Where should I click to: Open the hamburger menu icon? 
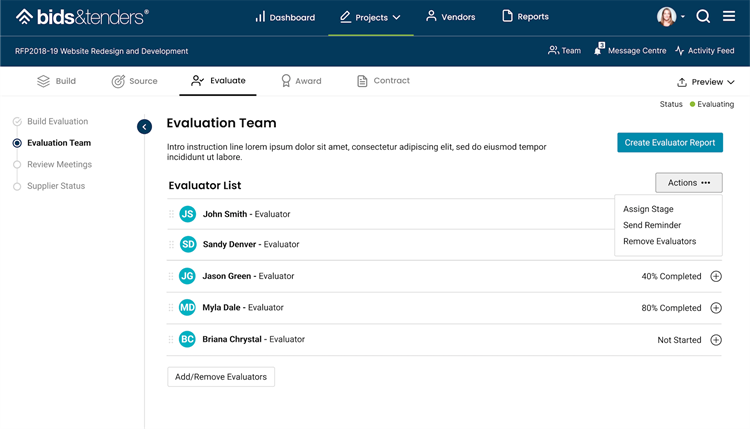(x=729, y=16)
